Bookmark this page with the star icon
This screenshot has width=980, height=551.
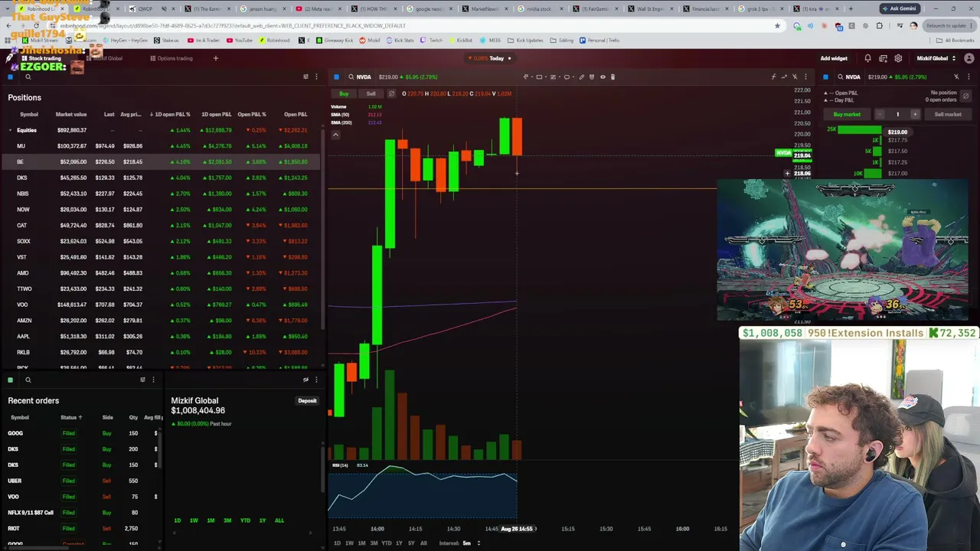777,25
